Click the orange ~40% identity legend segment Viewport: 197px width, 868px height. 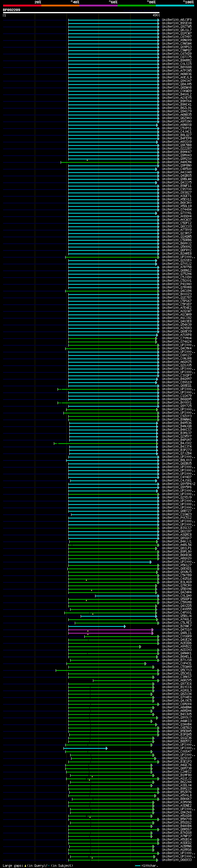[x=60, y=6]
